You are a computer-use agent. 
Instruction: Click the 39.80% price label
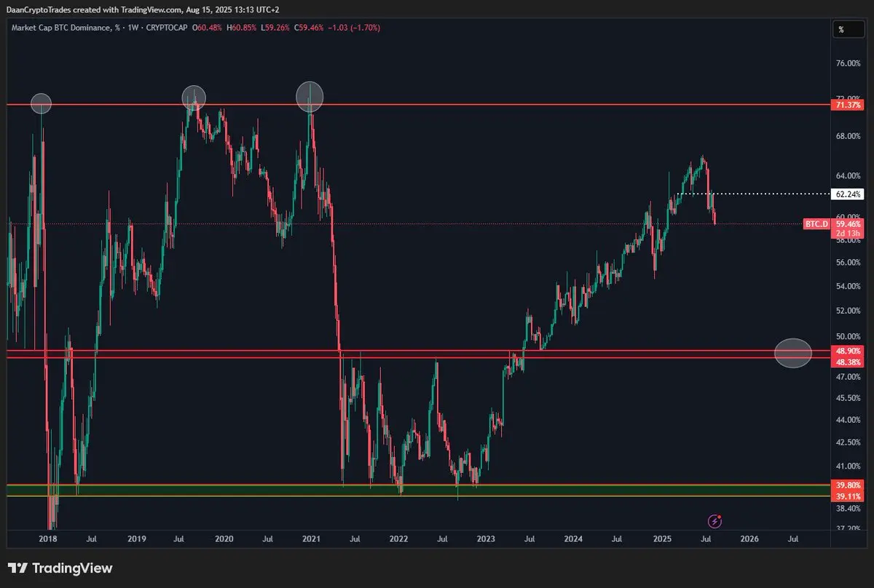849,485
